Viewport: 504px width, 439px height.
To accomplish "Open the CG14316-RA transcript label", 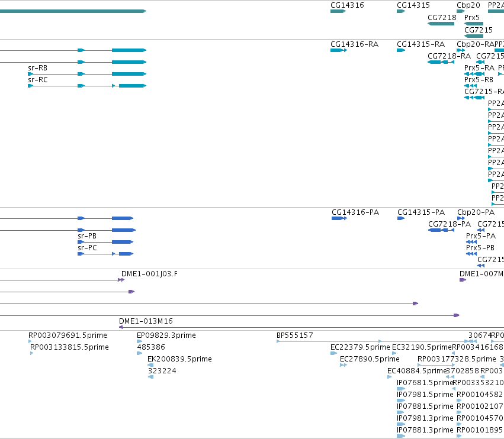I will click(x=355, y=44).
